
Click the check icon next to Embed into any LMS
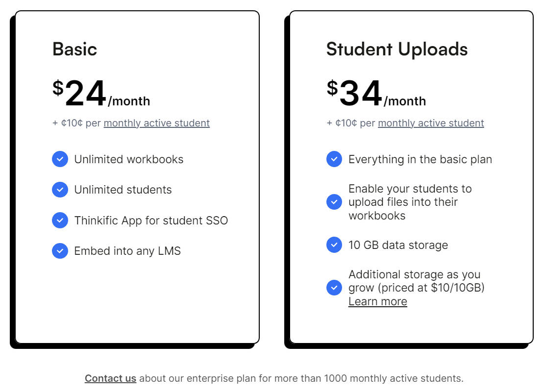60,251
